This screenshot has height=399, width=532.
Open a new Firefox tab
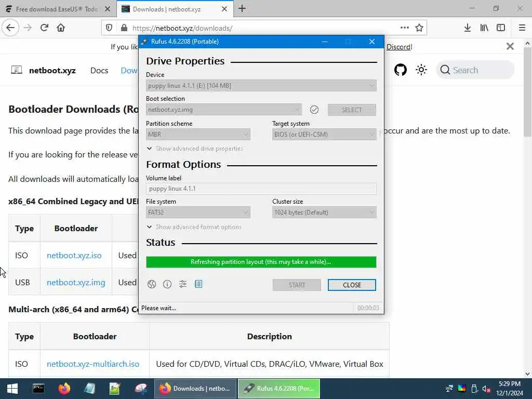click(x=242, y=8)
